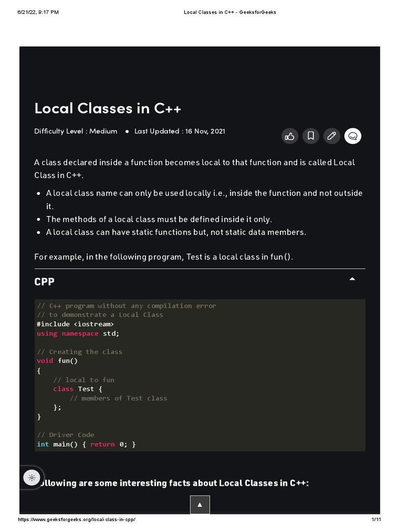399x532 pixels.
Task: Click the '#include <iostream>' code line
Action: (75, 324)
